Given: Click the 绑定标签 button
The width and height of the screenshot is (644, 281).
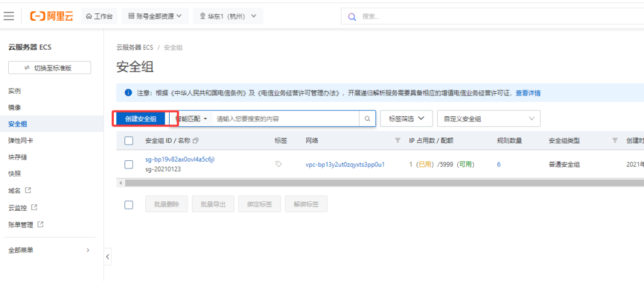Looking at the screenshot, I should (x=260, y=204).
